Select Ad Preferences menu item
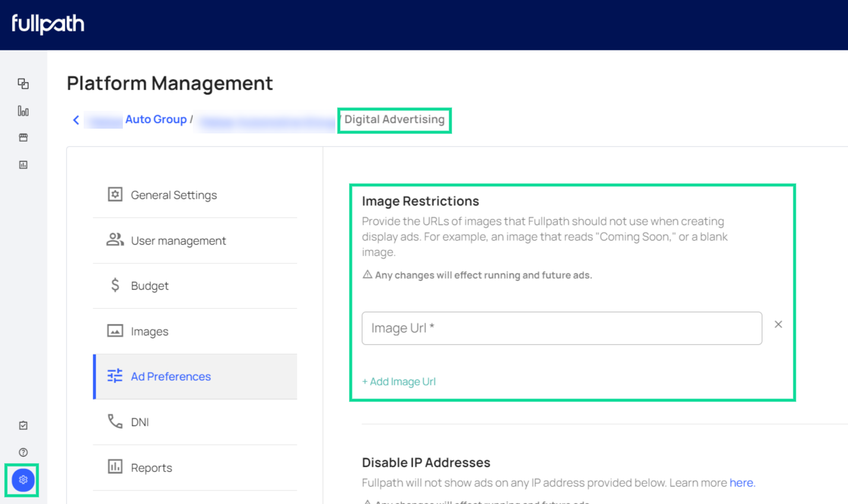Viewport: 848px width, 504px height. click(x=170, y=377)
